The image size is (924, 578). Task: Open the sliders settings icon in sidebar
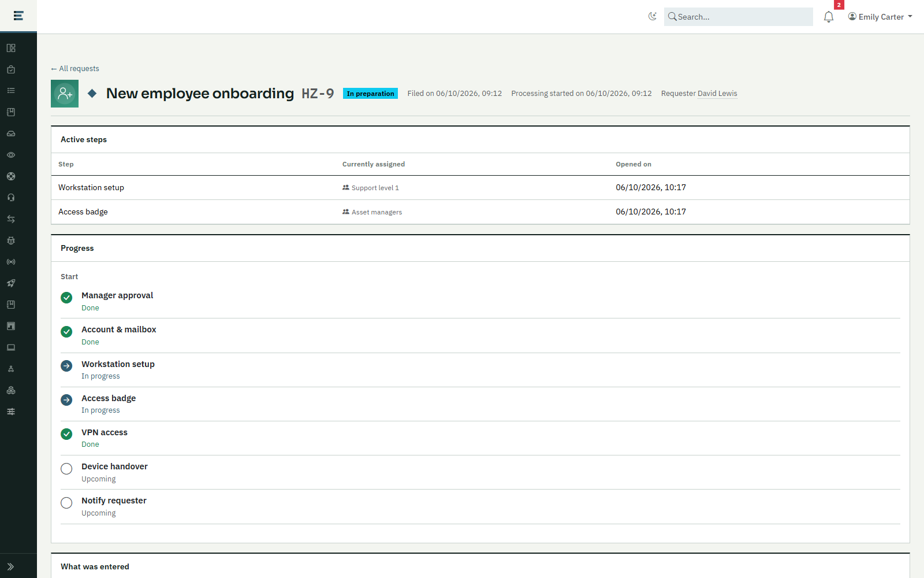tap(11, 412)
